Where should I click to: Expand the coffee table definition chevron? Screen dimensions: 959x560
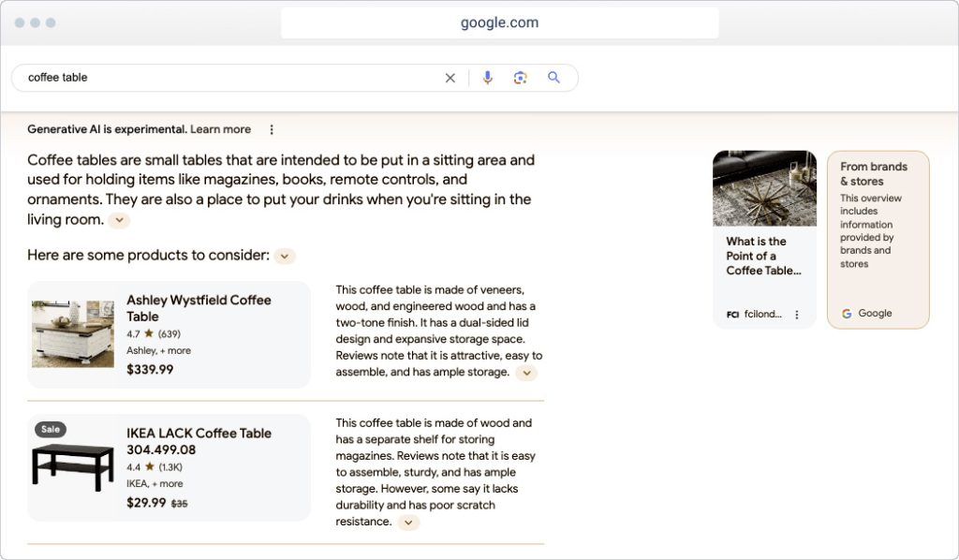pyautogui.click(x=119, y=220)
